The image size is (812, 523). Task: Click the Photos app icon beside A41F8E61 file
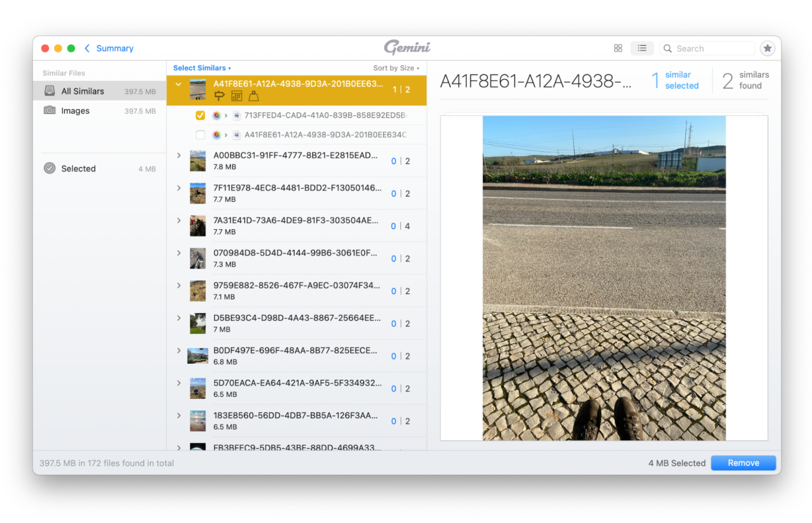(217, 135)
